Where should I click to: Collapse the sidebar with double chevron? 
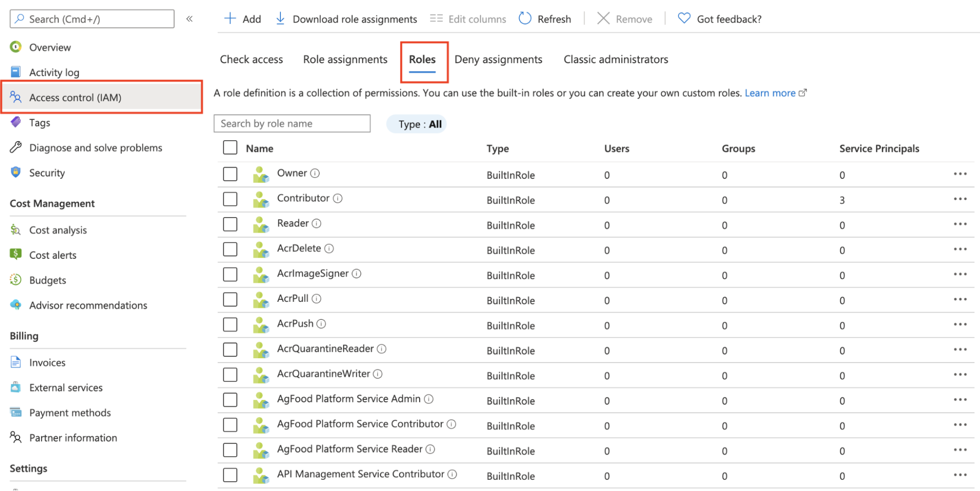click(189, 19)
